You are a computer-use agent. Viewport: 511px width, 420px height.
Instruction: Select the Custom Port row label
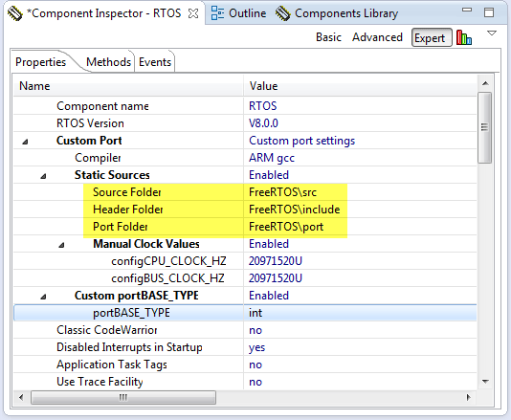(x=89, y=141)
